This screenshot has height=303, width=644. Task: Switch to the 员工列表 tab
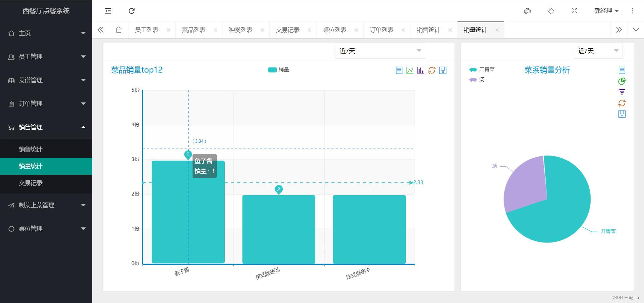[147, 30]
